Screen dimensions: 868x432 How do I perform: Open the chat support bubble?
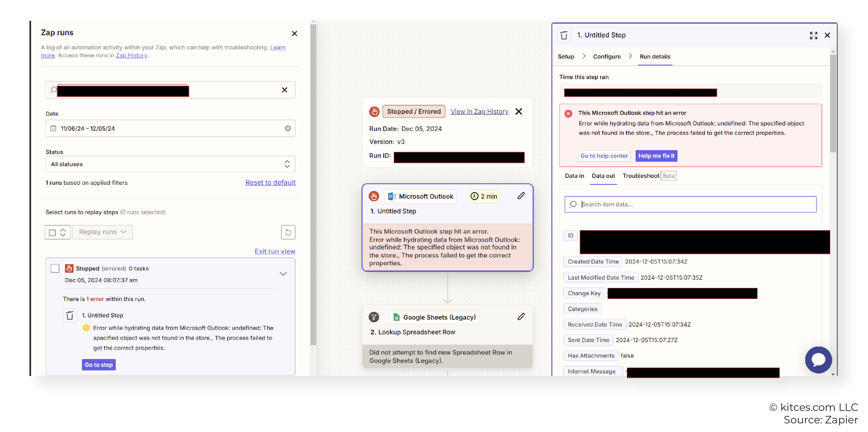[x=818, y=360]
